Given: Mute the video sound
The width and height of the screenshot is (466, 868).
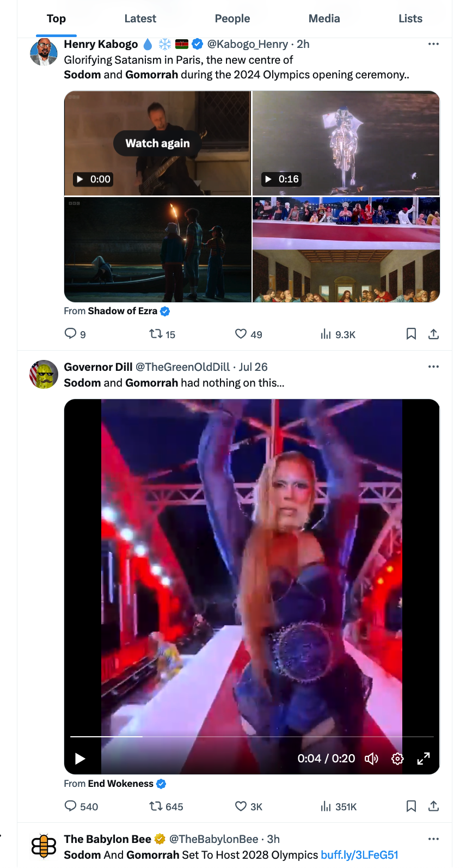Looking at the screenshot, I should pyautogui.click(x=371, y=759).
